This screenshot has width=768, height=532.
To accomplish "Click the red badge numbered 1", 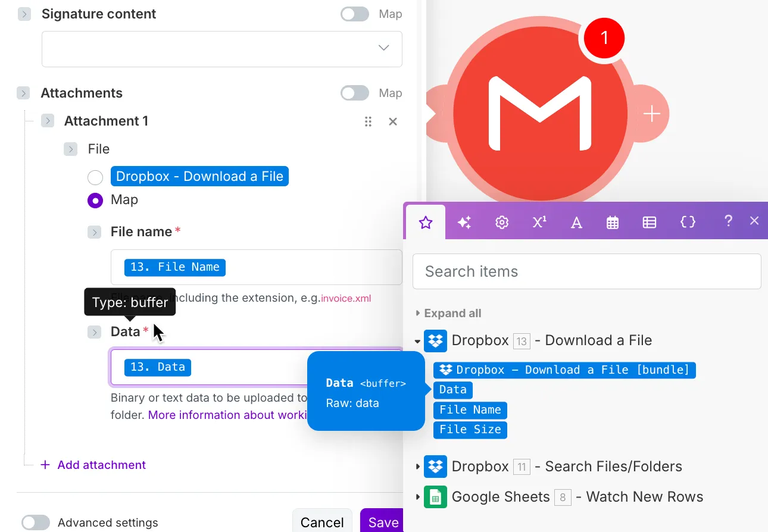I will point(604,38).
